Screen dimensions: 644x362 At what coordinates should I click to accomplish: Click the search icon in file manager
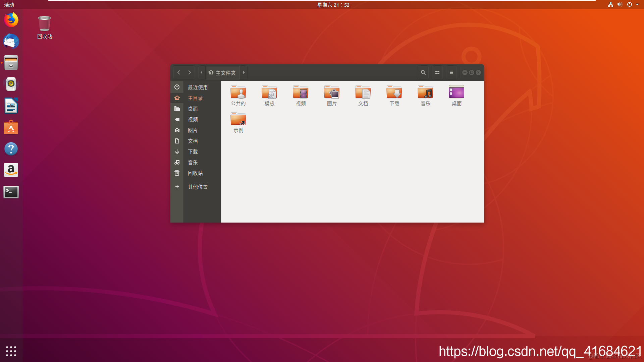[423, 72]
